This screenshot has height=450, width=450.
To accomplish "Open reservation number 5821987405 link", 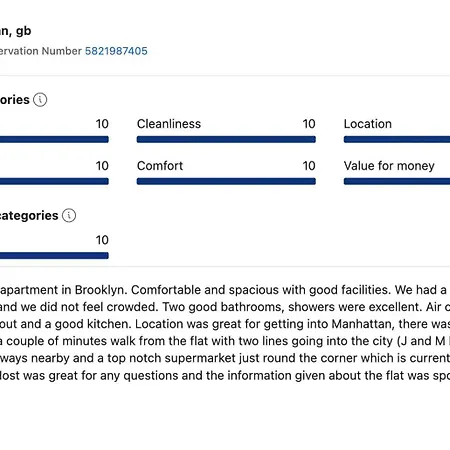I will pyautogui.click(x=116, y=51).
